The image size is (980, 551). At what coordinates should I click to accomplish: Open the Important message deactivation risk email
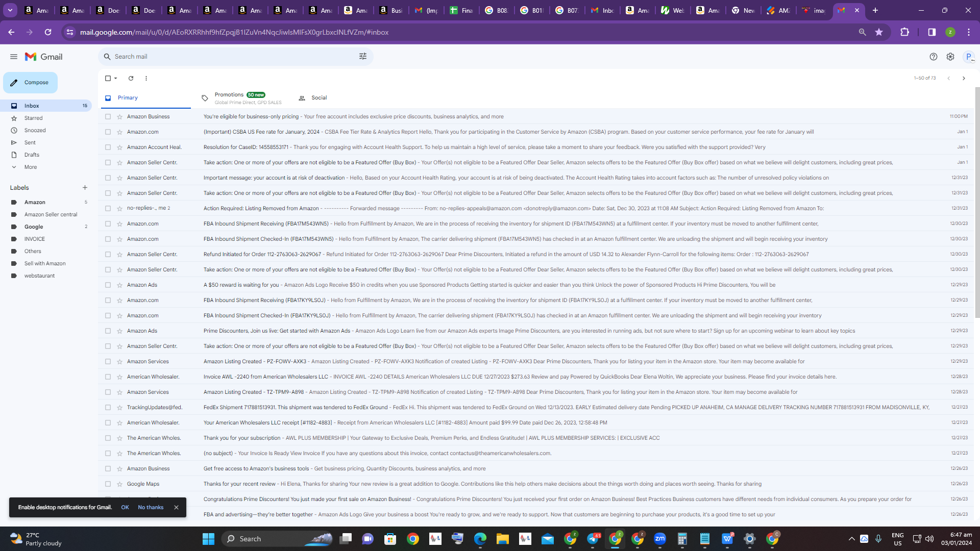[x=536, y=178]
